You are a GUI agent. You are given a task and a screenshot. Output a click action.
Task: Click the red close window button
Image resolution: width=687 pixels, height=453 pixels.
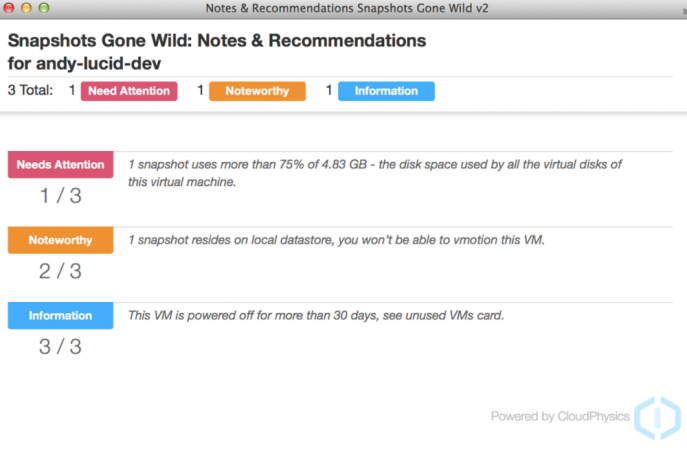tap(9, 7)
